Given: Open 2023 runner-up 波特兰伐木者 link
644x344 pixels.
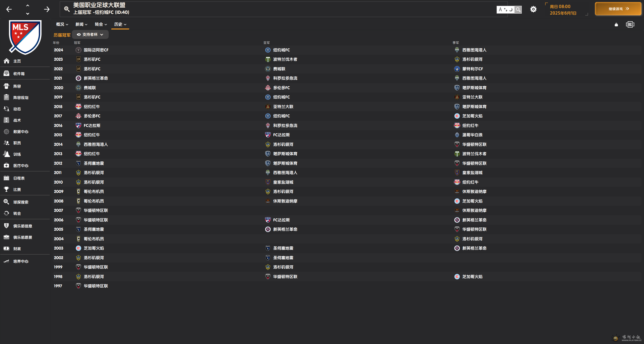Looking at the screenshot, I should (285, 59).
